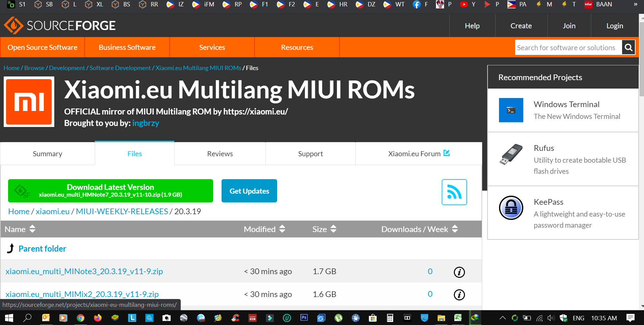Image resolution: width=644 pixels, height=325 pixels.
Task: Open uTorrent from taskbar
Action: [x=338, y=318]
